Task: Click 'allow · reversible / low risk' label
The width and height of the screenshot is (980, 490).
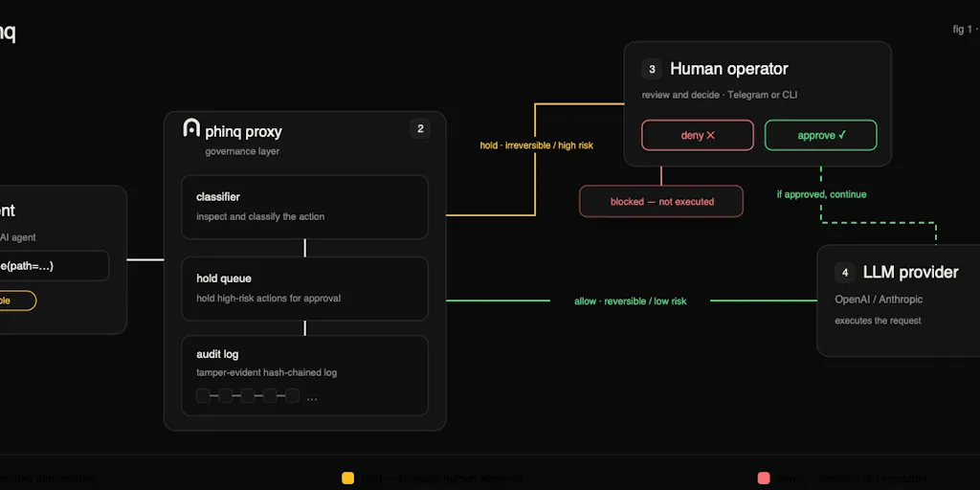Action: pyautogui.click(x=630, y=301)
